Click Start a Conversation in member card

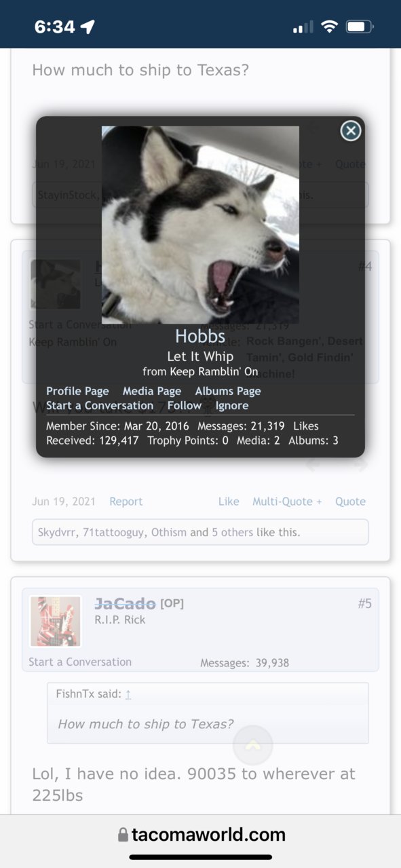[100, 406]
